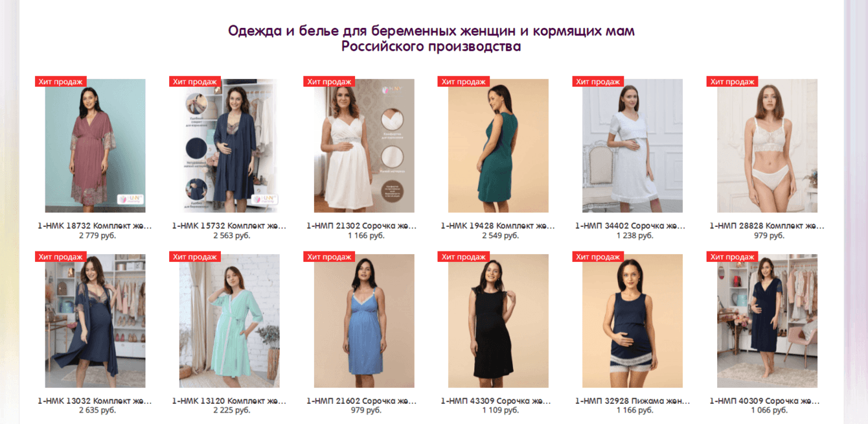
Task: Open the 1-НМК 15732 Комплект product link
Action: coord(229,226)
